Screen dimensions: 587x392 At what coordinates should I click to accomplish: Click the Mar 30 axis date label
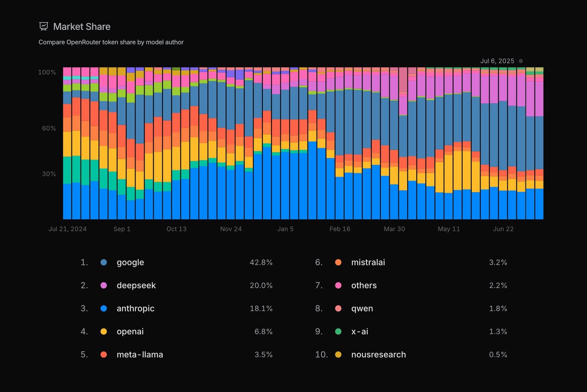tap(394, 229)
